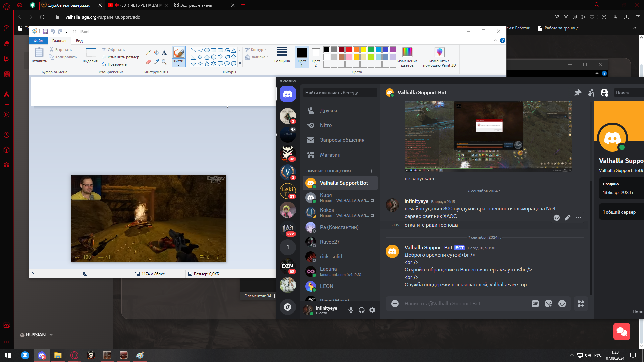The width and height of the screenshot is (644, 362).
Task: Switch to the Вид ribbon tab
Action: coord(79,41)
